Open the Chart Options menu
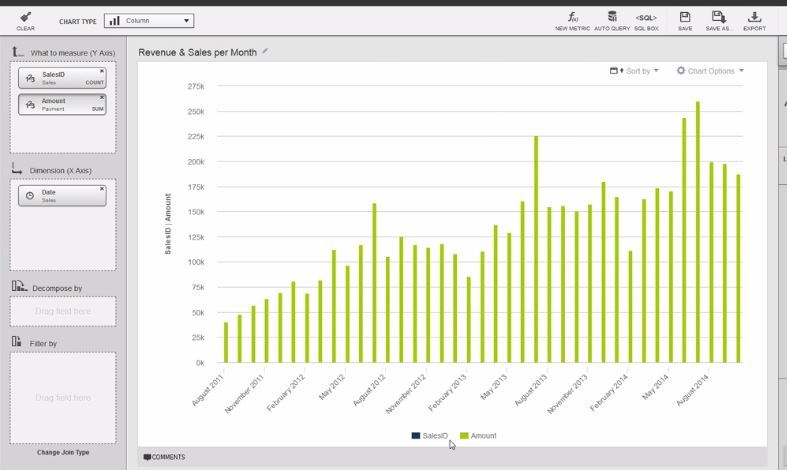The height and width of the screenshot is (470, 787). coord(710,71)
